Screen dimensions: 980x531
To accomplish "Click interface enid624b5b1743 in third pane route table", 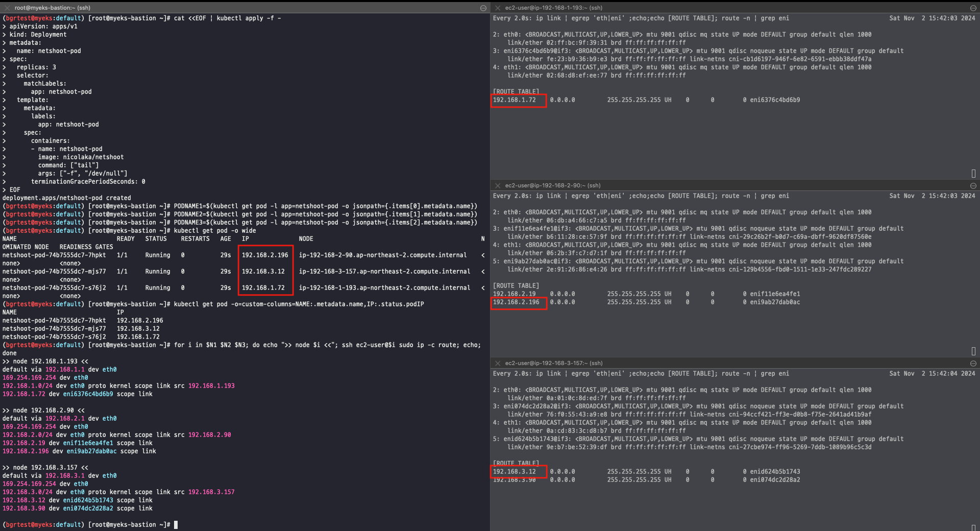I will (775, 471).
